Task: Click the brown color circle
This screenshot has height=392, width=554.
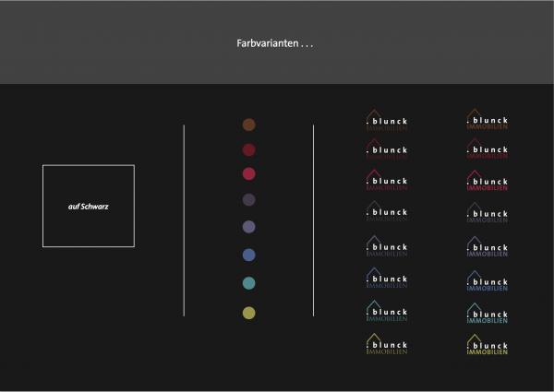Action: [x=248, y=125]
